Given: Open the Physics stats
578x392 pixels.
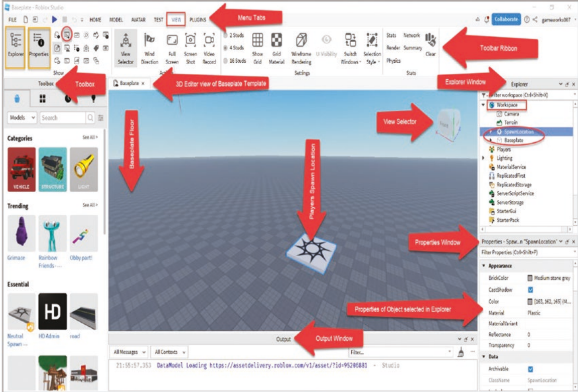Looking at the screenshot, I should coord(393,60).
